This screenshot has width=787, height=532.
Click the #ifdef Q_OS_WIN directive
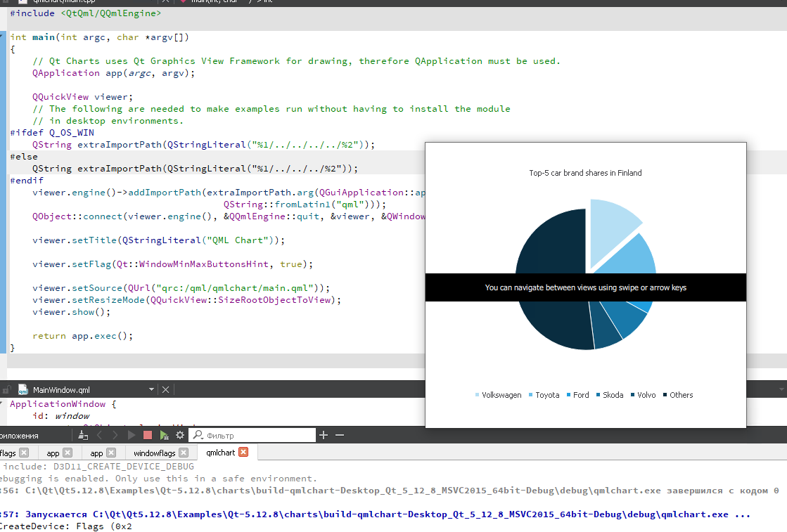(x=52, y=132)
